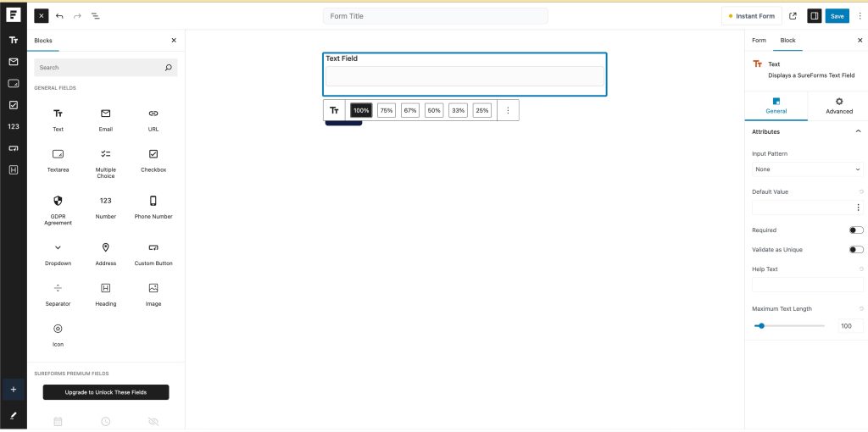Toggle the settings sidebar panel button

point(814,16)
